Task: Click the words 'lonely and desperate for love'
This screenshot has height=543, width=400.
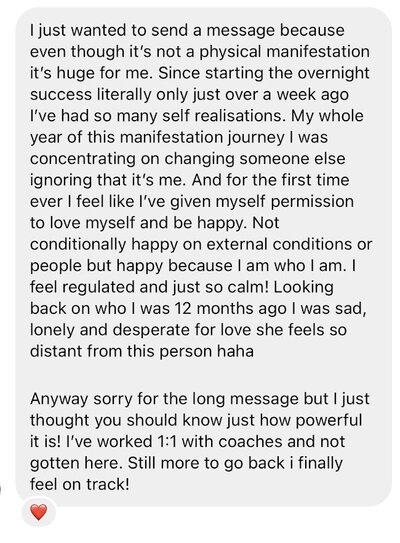Action: click(140, 330)
